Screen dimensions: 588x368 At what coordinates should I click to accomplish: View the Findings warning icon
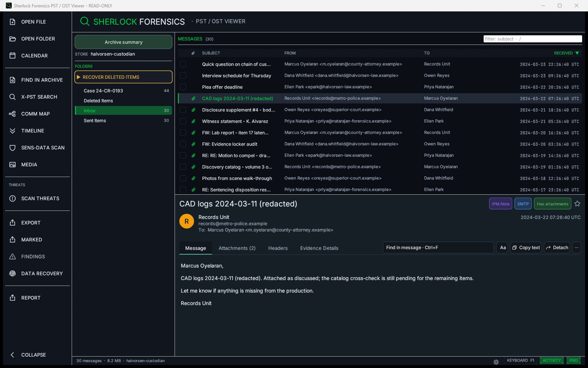tap(12, 256)
